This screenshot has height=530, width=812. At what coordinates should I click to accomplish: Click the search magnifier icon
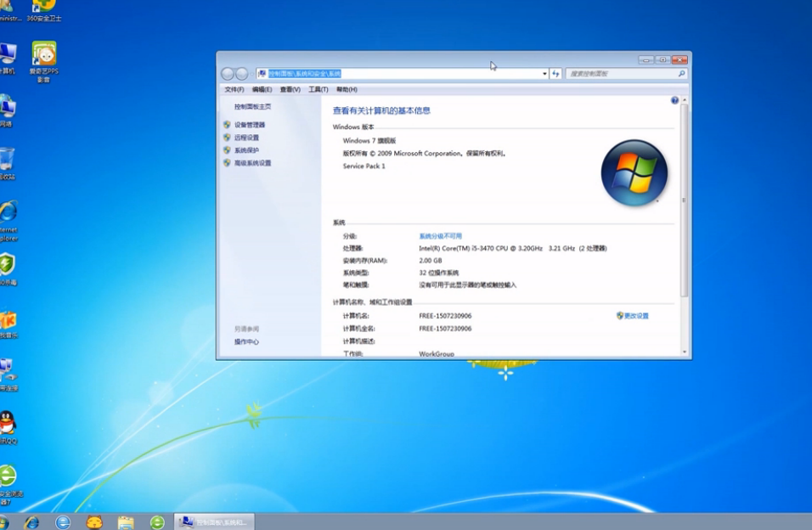[x=681, y=74]
